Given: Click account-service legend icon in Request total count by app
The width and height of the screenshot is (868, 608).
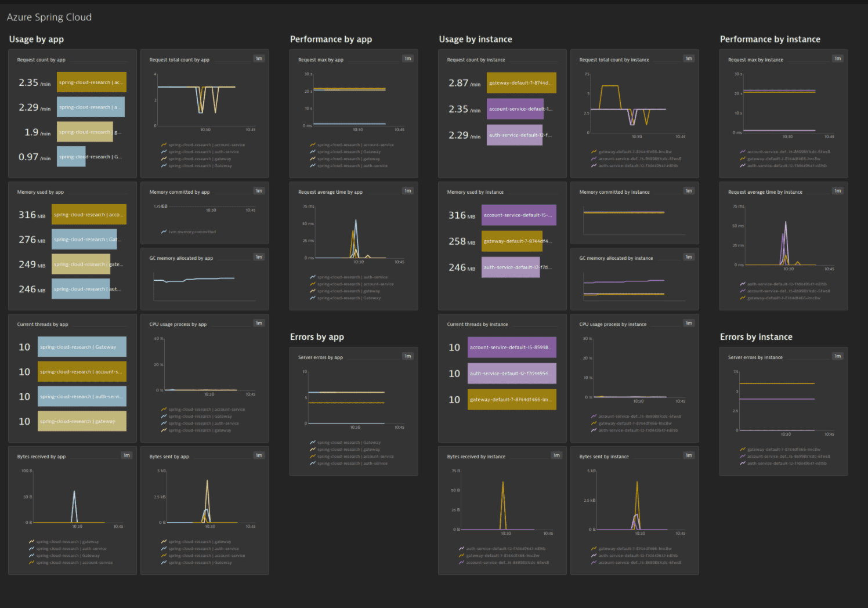Looking at the screenshot, I should click(x=164, y=145).
